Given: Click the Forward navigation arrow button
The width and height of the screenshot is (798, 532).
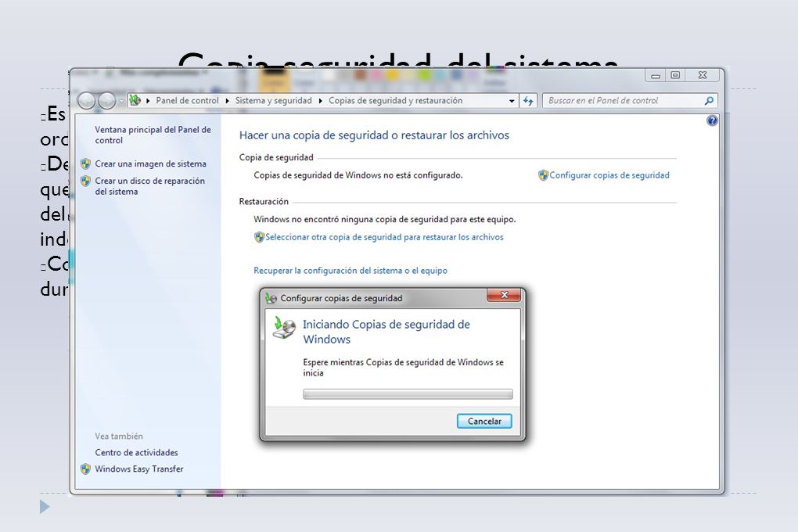Looking at the screenshot, I should pos(107,101).
